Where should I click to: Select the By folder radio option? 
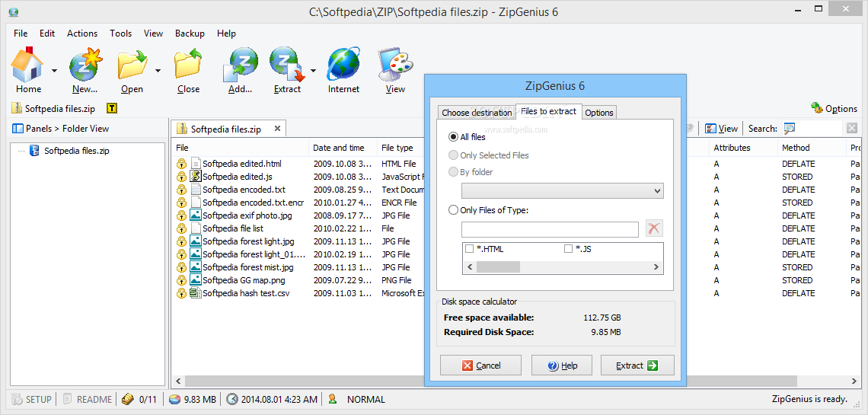453,172
